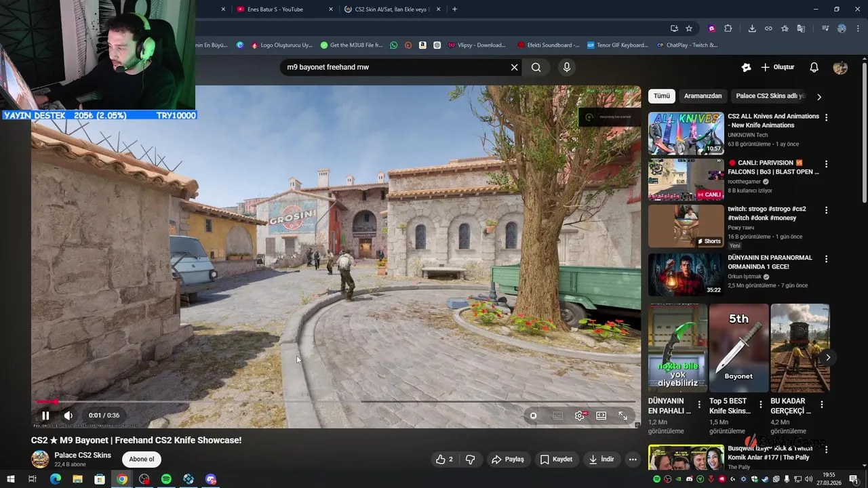The image size is (868, 488).
Task: Download the video with İndir
Action: (601, 460)
